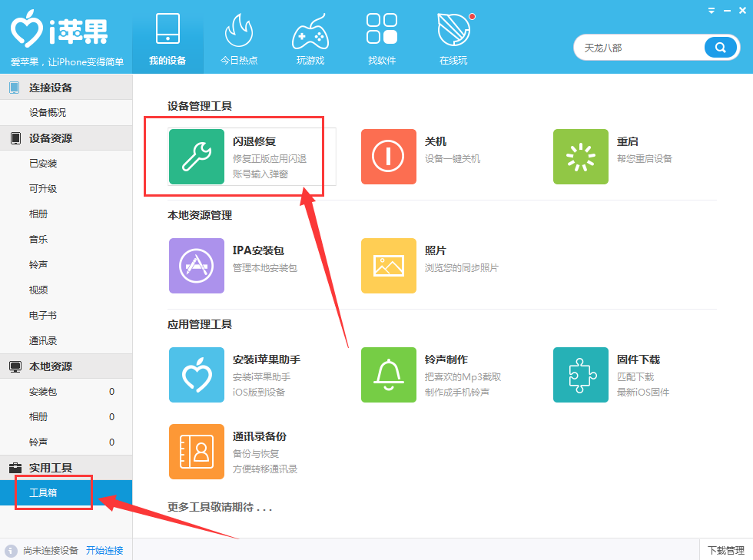Image resolution: width=753 pixels, height=560 pixels.
Task: Open 下载管理 download manager
Action: pyautogui.click(x=725, y=550)
